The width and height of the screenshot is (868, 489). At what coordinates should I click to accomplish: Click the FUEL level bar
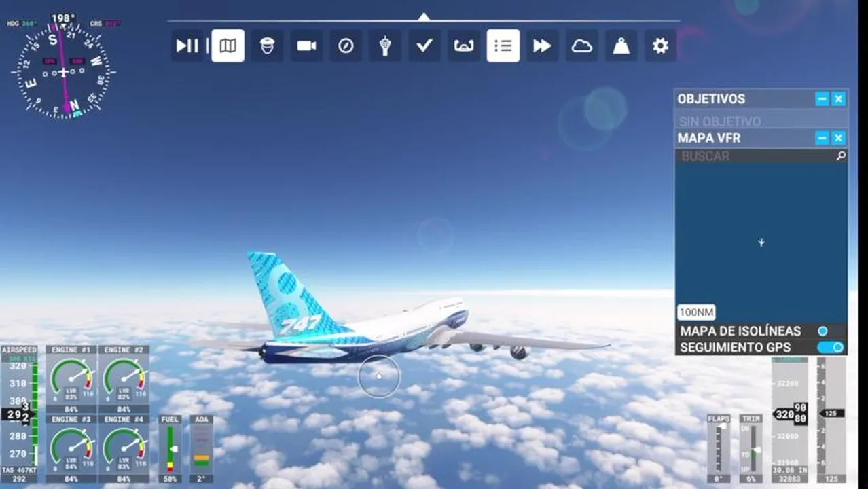point(170,449)
